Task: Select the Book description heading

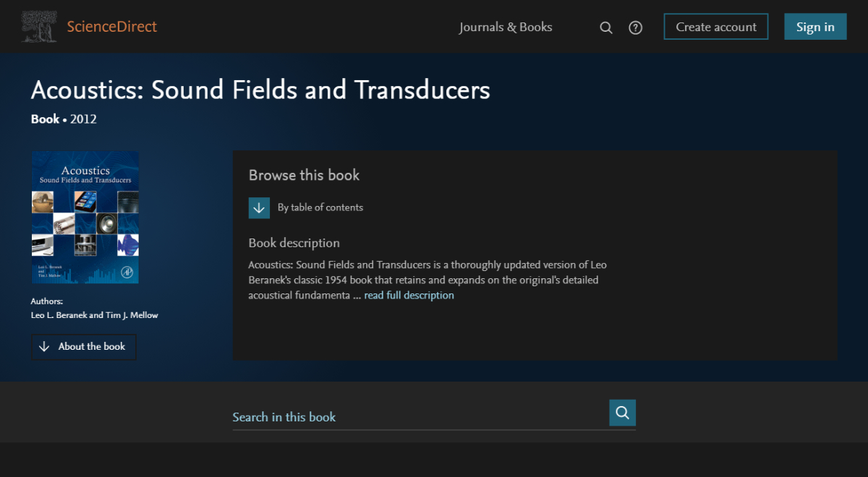Action: [x=294, y=243]
